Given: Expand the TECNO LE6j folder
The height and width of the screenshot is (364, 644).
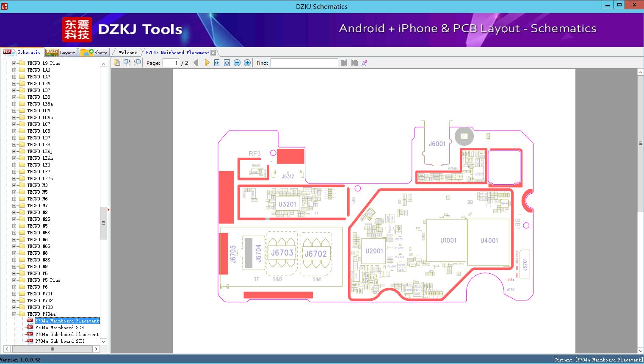Looking at the screenshot, I should coord(14,151).
